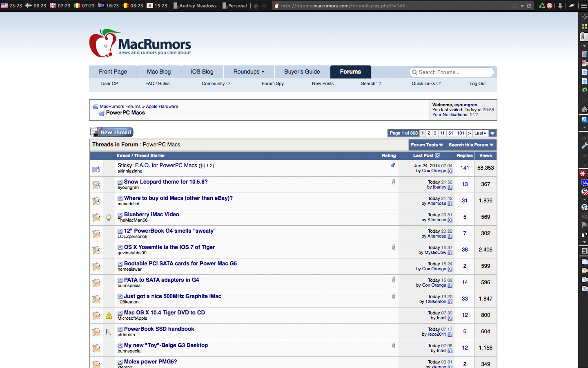This screenshot has height=368, width=588.
Task: Click multi-page icon beside F.A.Q. sticky thread
Action: point(202,166)
